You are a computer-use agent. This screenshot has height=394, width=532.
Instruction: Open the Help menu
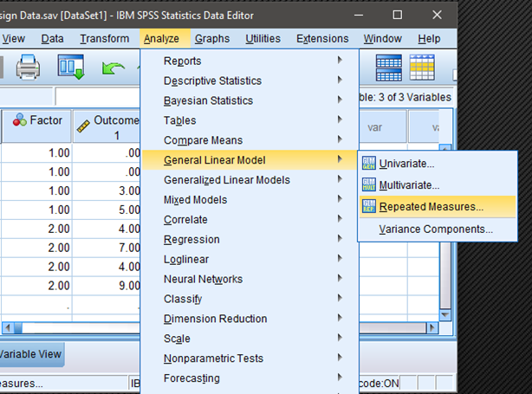(429, 39)
